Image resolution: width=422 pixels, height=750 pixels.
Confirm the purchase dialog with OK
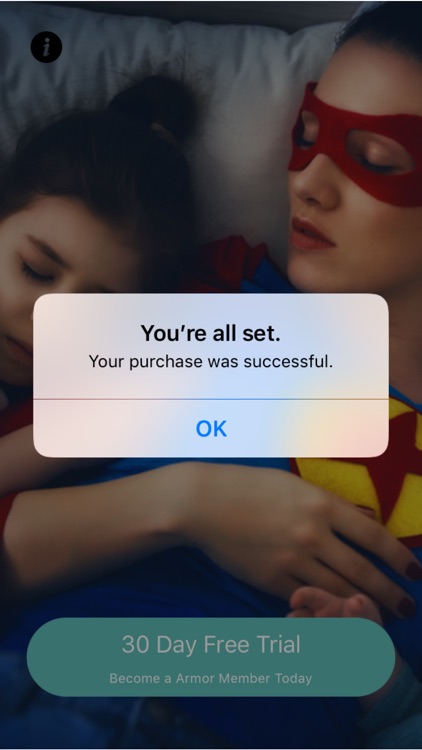click(211, 428)
